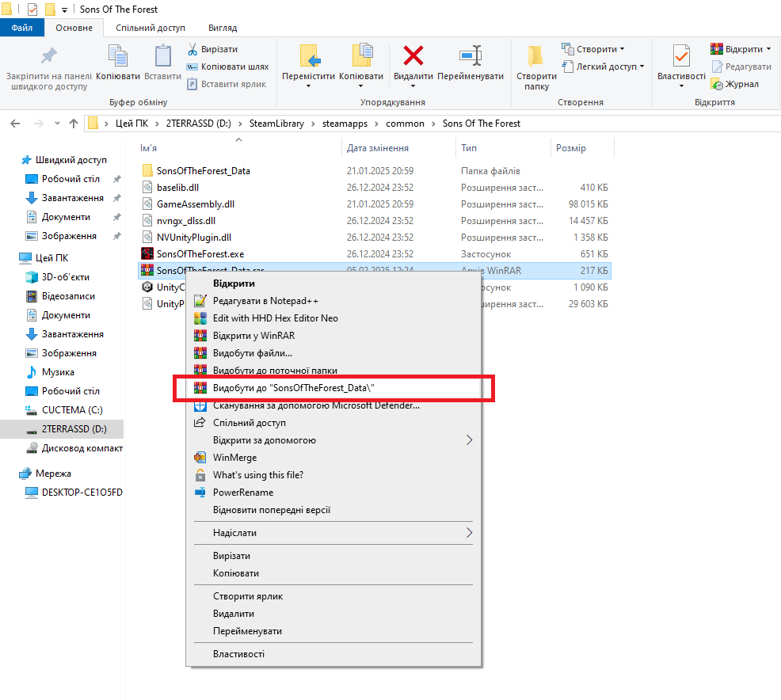
Task: Choose Edit with HHD Hex Editor Neo
Action: coord(333,318)
